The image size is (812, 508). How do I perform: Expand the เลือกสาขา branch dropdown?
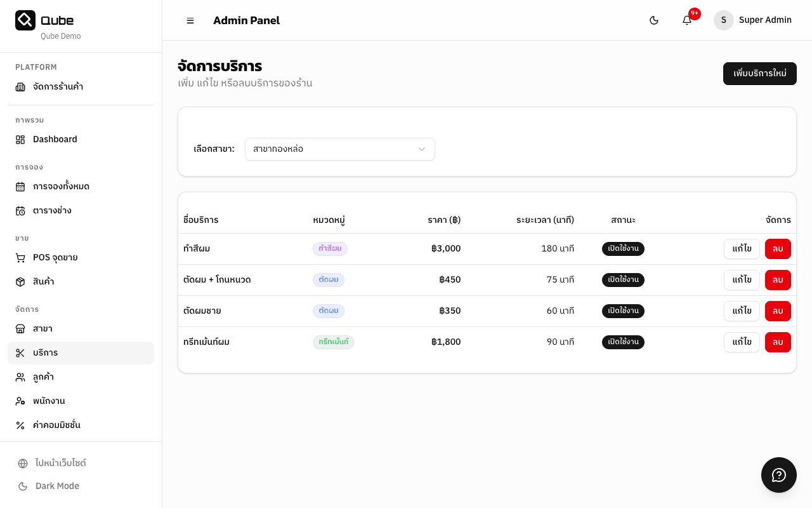pyautogui.click(x=339, y=149)
